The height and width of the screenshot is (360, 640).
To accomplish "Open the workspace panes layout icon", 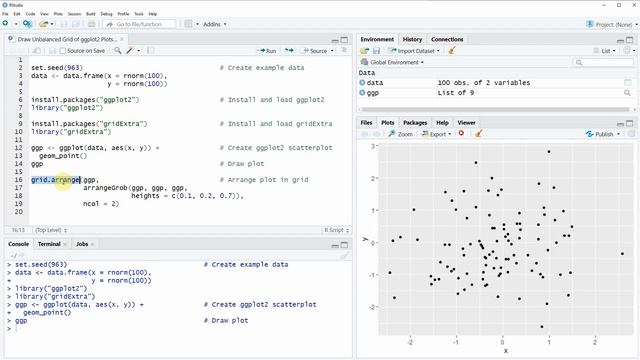I will point(188,24).
